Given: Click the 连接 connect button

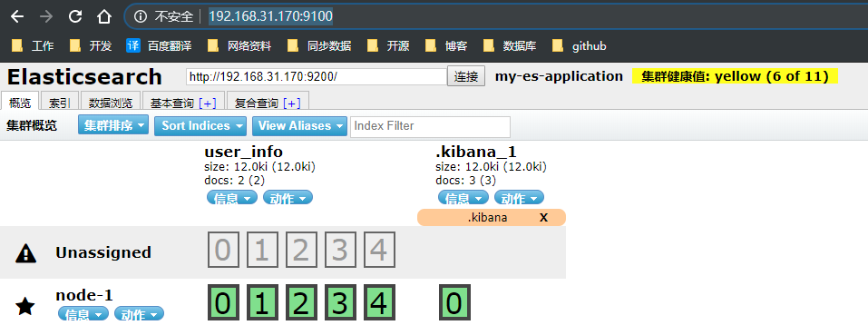Looking at the screenshot, I should [466, 76].
